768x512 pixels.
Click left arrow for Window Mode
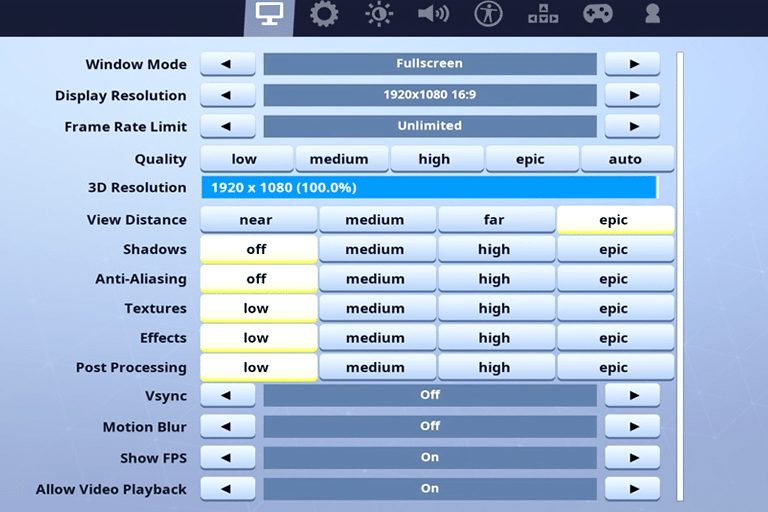pos(228,64)
